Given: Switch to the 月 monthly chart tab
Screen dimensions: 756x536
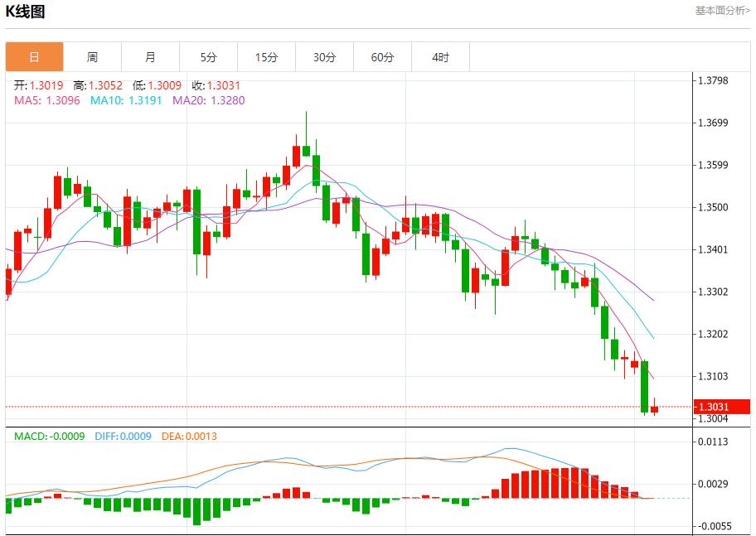Looking at the screenshot, I should [150, 56].
